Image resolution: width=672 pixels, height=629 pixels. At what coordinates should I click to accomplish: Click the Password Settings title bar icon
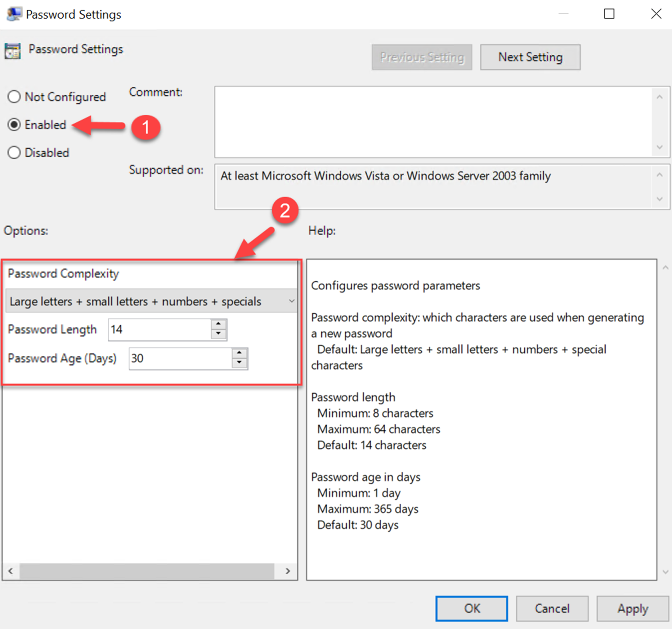click(14, 14)
